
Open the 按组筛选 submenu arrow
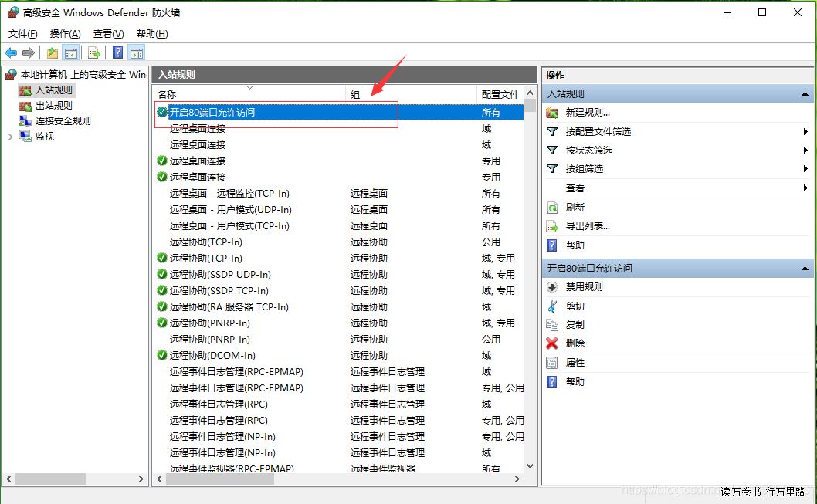pyautogui.click(x=805, y=169)
